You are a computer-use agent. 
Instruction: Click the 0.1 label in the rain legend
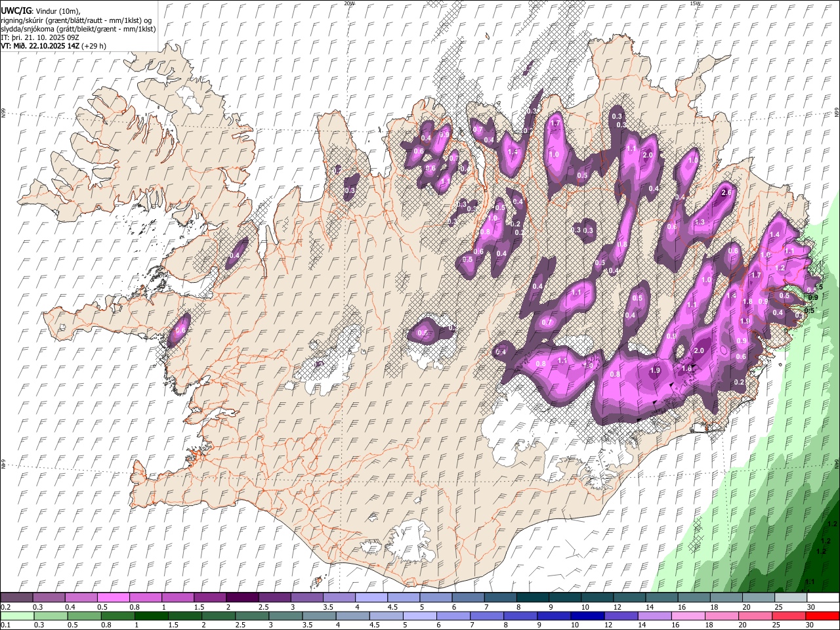(x=5, y=625)
